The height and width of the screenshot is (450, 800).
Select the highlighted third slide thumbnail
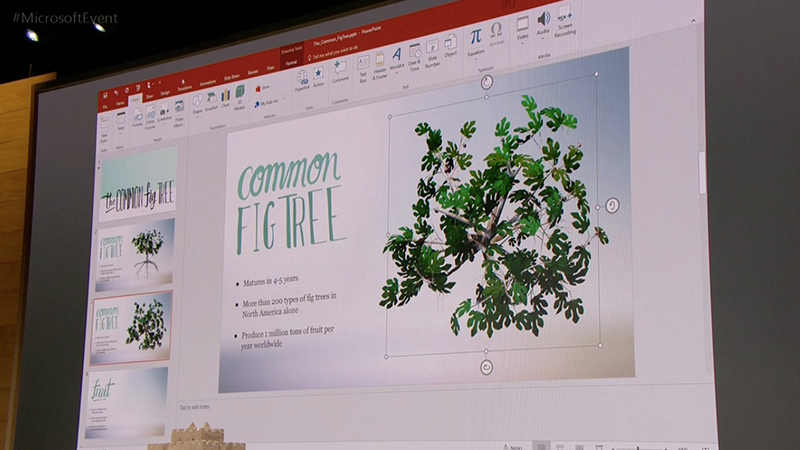(x=131, y=328)
